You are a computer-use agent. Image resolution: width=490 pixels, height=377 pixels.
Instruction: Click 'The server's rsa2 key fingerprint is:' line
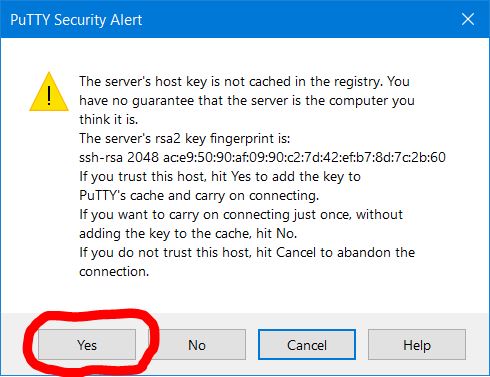click(x=185, y=138)
